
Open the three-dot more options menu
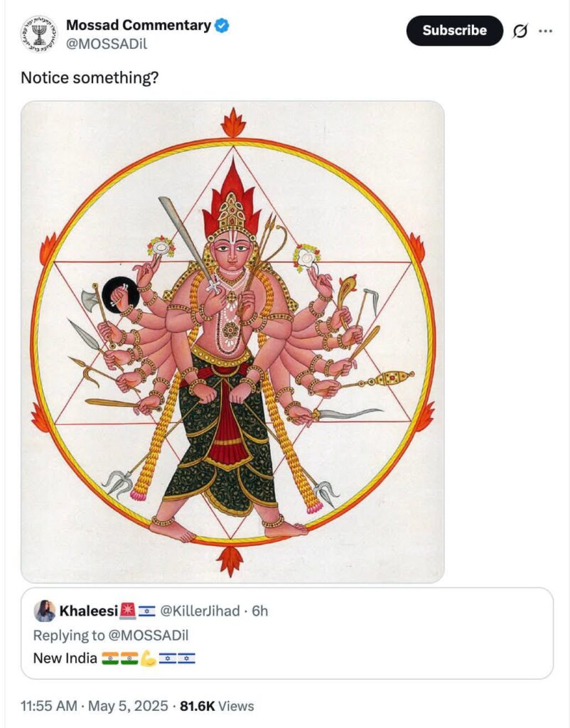pos(545,31)
